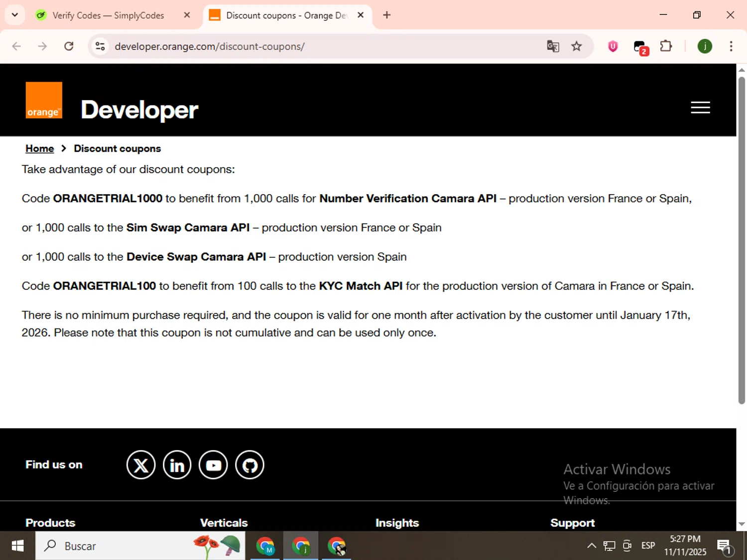Image resolution: width=747 pixels, height=560 pixels.
Task: Close the Verify Codes — SimplyCodes tab
Action: (187, 15)
